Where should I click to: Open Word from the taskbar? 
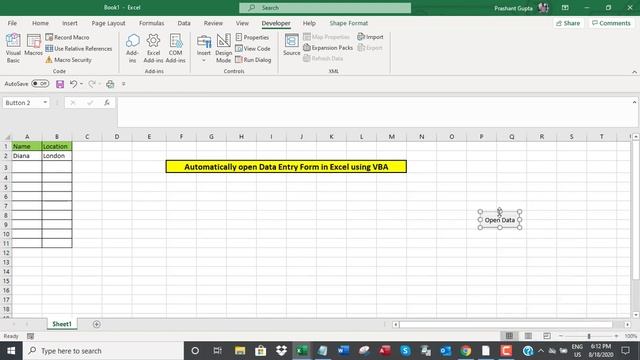click(343, 351)
